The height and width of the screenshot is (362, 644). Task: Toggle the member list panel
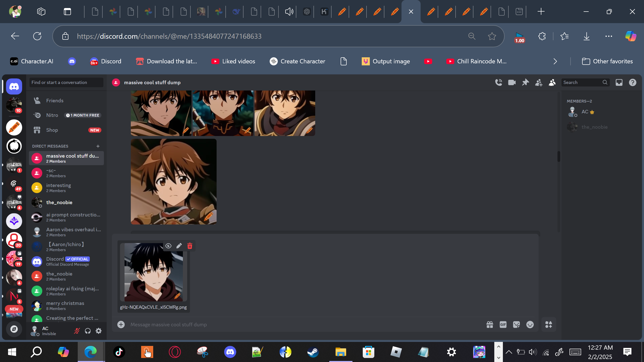(552, 82)
